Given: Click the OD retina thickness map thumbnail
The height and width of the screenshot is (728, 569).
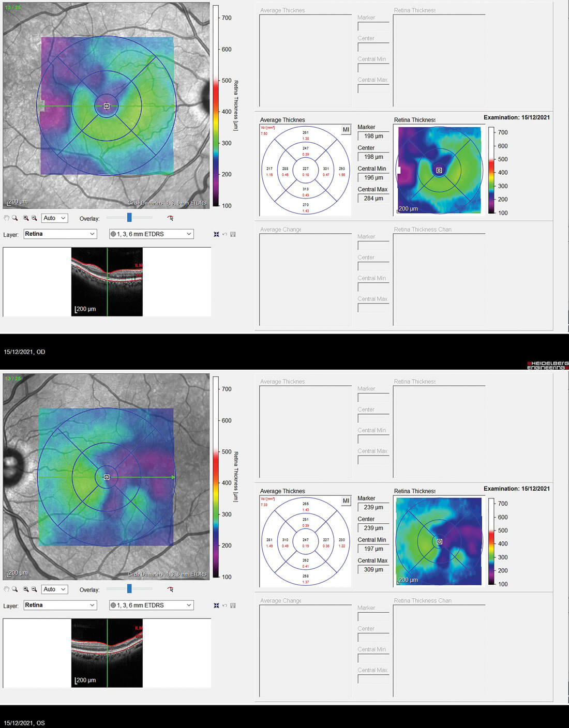Looking at the screenshot, I should (x=439, y=170).
